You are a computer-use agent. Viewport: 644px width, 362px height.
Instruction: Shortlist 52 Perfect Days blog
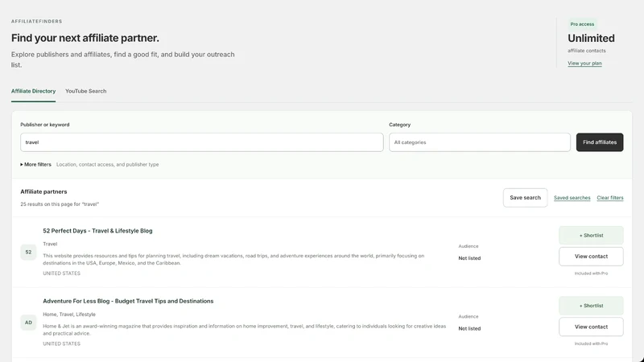point(591,236)
